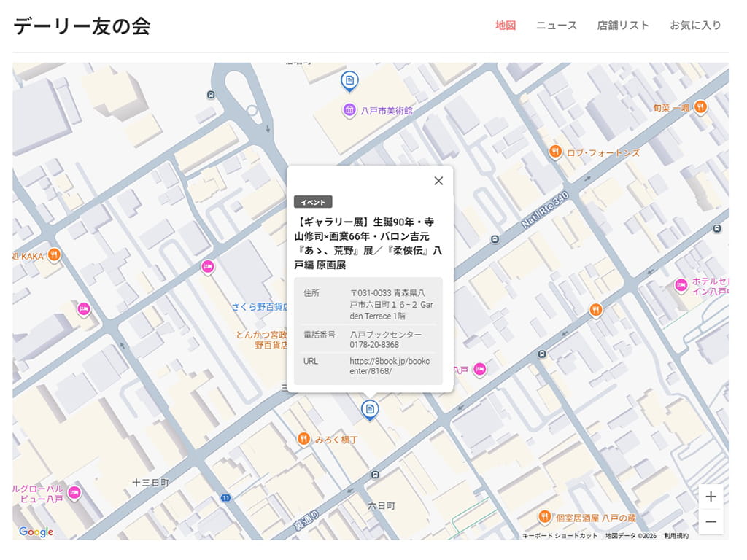Click the pink hotel marker near ホテルセレクトイン八戸

tap(680, 285)
